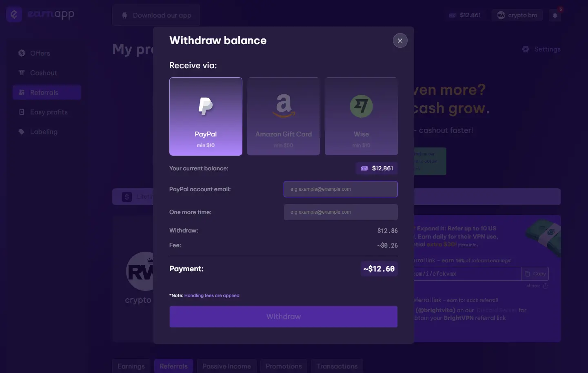Click the referral link text field

pyautogui.click(x=468, y=274)
